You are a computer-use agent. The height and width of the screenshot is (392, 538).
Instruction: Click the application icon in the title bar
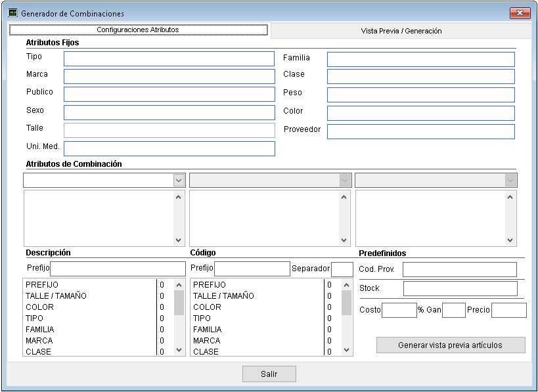tap(12, 13)
